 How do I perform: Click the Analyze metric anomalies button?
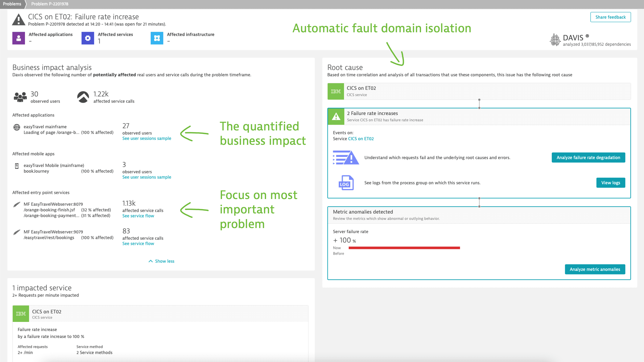[594, 269]
